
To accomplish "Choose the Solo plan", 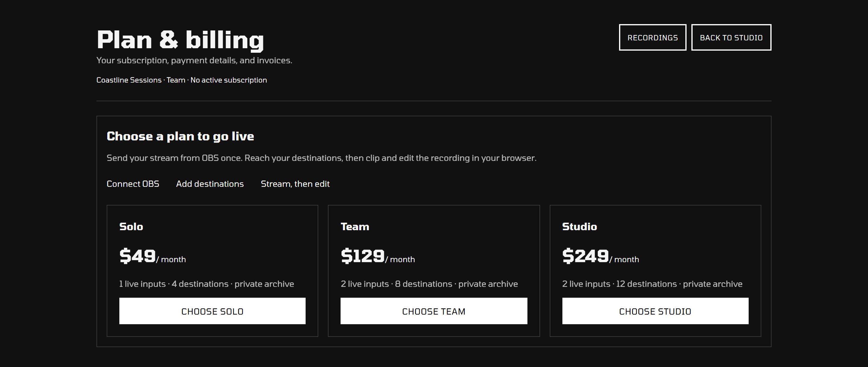I will point(212,311).
